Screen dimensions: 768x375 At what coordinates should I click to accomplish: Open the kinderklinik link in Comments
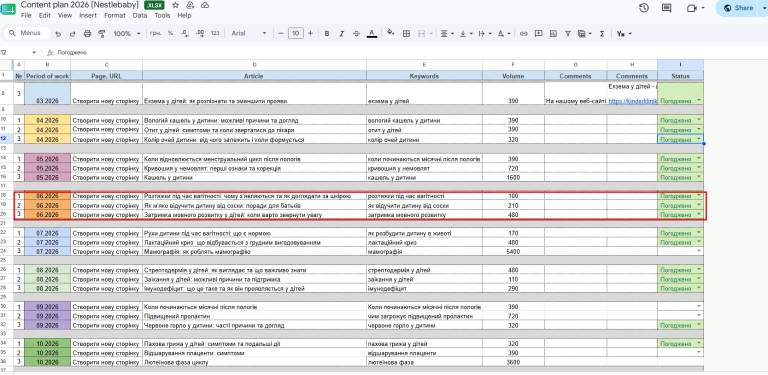click(632, 101)
